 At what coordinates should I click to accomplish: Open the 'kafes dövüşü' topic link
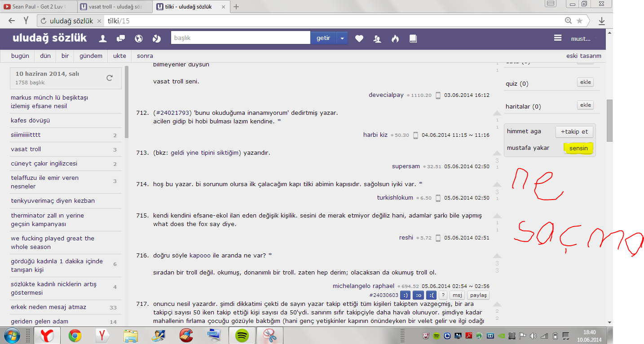[31, 121]
